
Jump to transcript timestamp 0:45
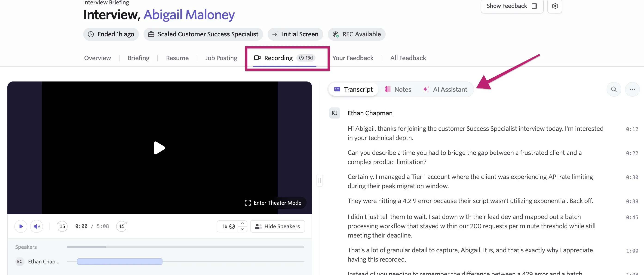632,217
